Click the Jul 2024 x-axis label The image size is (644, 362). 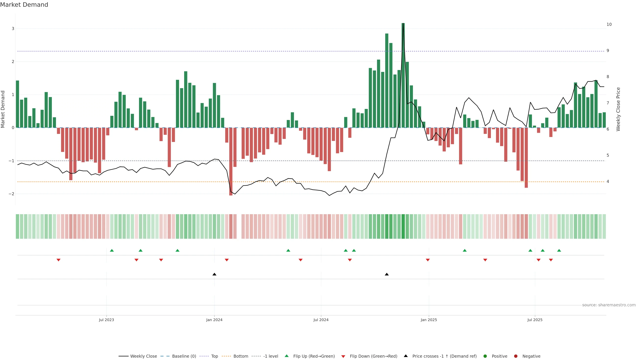pyautogui.click(x=321, y=320)
